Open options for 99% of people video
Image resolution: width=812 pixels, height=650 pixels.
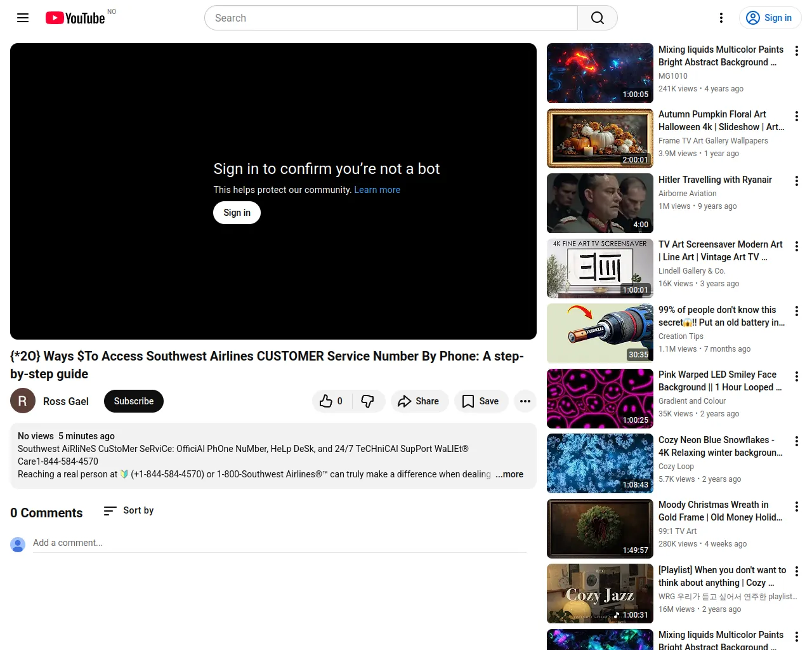pyautogui.click(x=797, y=311)
